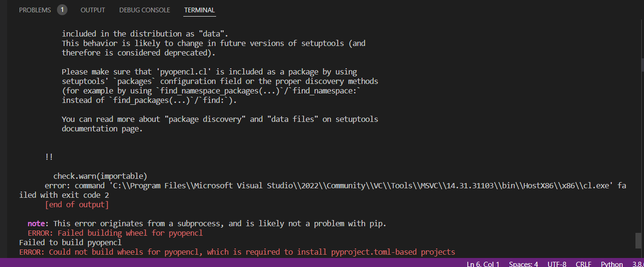Click the 'check.warn(importable)' terminal line
This screenshot has width=644, height=267.
pos(100,176)
